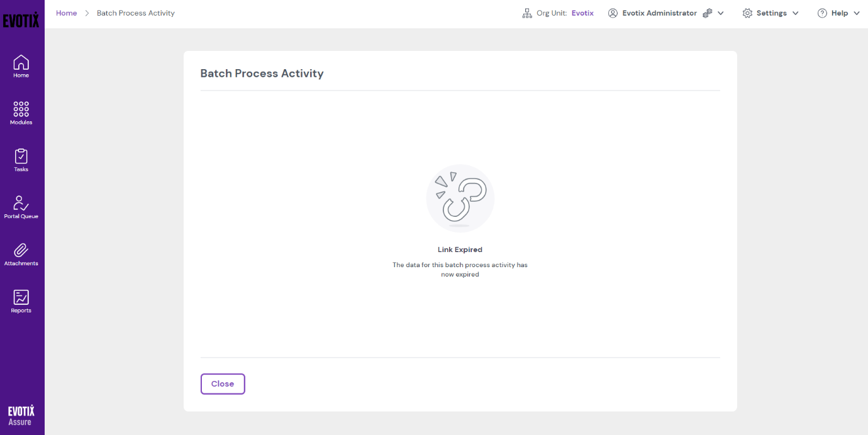Expand the Evotix Administrator dropdown chevron
This screenshot has width=868, height=435.
(721, 13)
